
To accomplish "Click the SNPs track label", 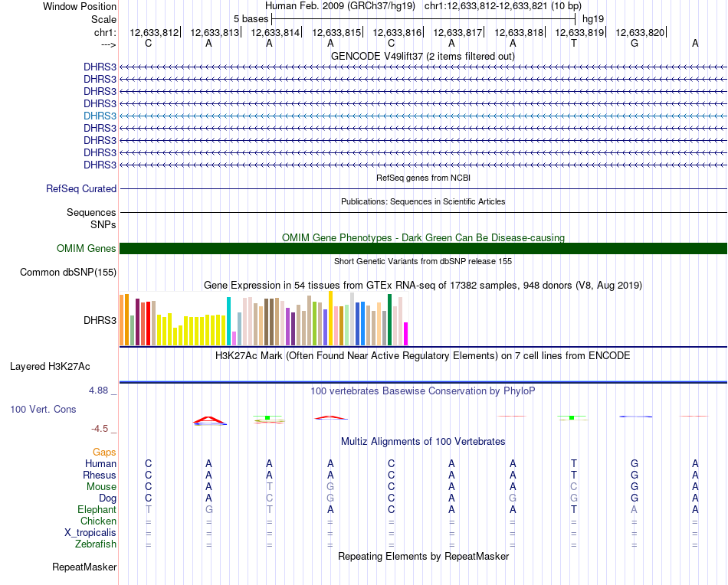I will pos(103,224).
